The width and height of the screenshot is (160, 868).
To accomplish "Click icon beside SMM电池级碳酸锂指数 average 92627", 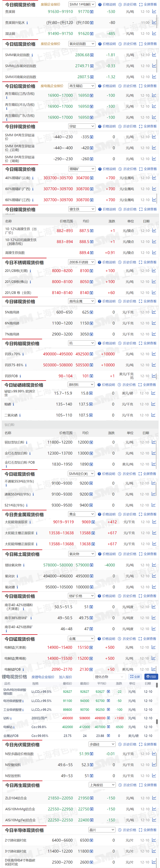I will click(108, 691).
